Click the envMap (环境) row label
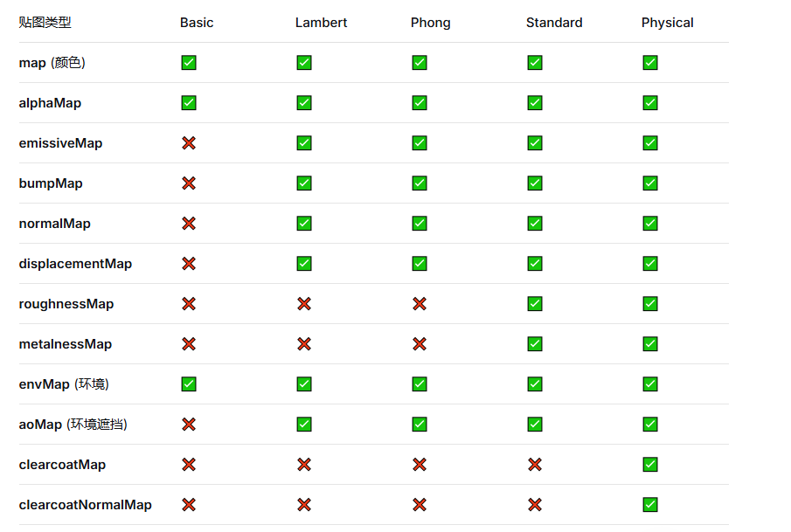Viewport: 791px width, 532px height. click(x=64, y=384)
